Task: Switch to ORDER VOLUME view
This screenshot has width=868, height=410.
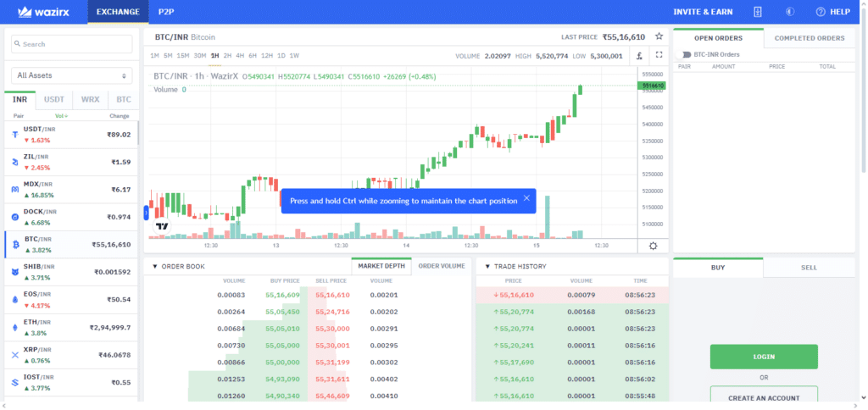Action: (441, 266)
